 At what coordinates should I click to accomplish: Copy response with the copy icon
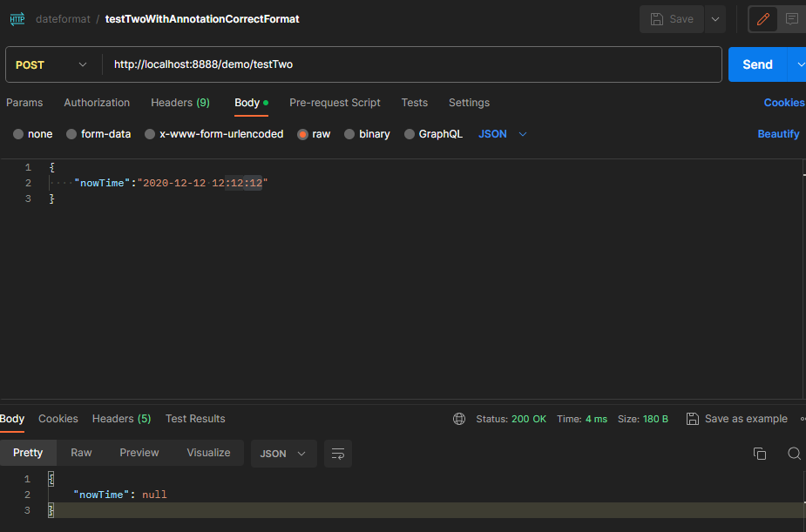760,454
